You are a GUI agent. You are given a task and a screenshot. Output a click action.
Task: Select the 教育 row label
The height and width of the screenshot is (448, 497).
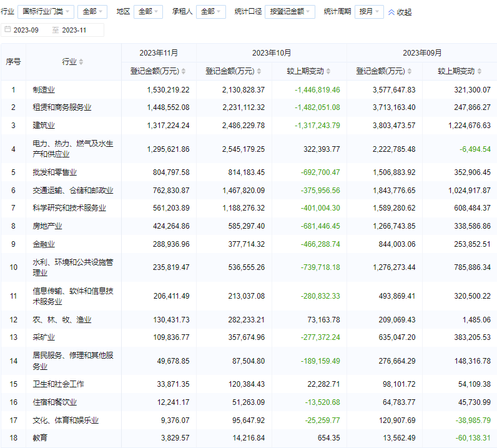(x=40, y=438)
